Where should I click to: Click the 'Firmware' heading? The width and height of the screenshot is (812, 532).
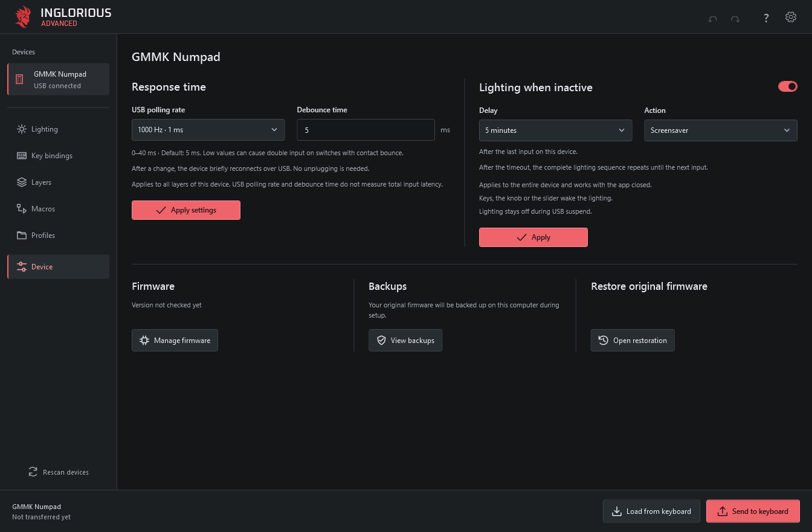[153, 286]
